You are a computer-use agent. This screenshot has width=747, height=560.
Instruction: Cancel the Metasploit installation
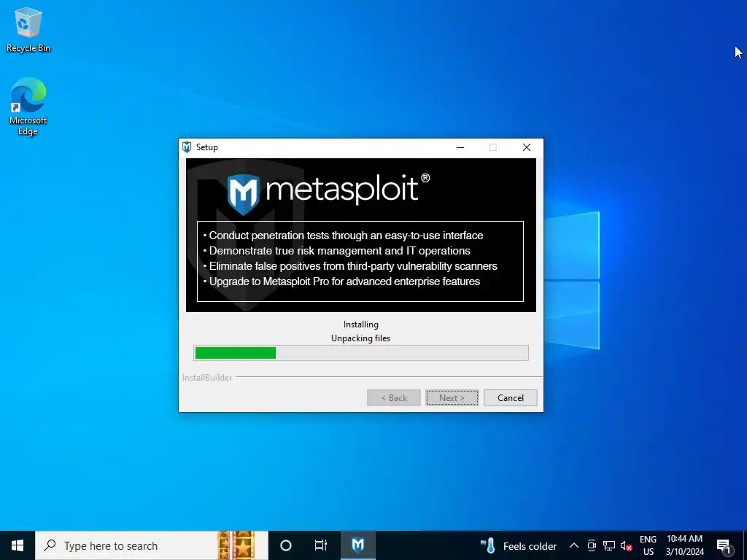point(510,397)
